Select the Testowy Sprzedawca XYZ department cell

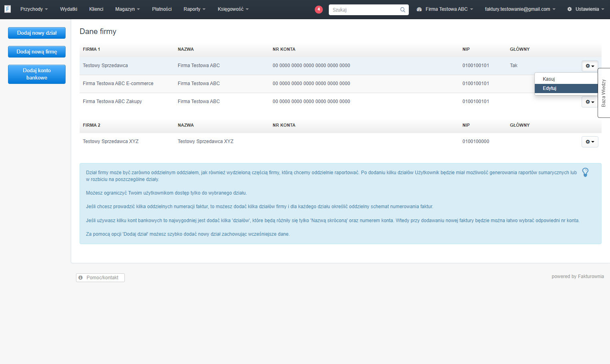point(110,141)
